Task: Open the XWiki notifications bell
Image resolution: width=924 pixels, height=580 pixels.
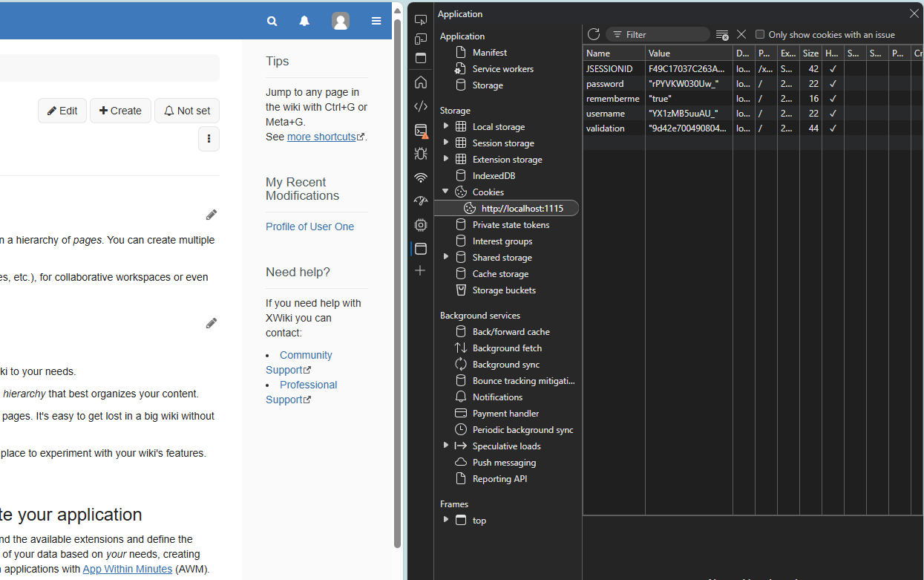Action: click(x=304, y=22)
